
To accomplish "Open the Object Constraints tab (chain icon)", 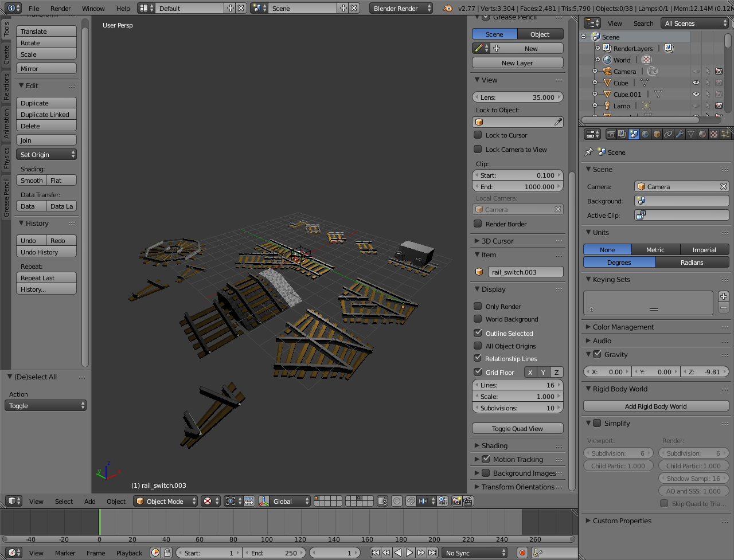I will pos(668,134).
